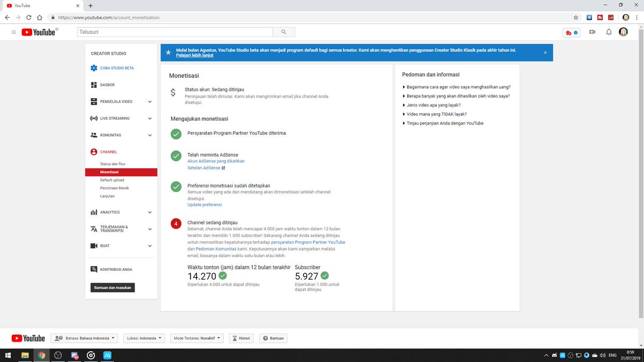
Task: Open the Mode Terbatas dropdown
Action: [x=196, y=338]
